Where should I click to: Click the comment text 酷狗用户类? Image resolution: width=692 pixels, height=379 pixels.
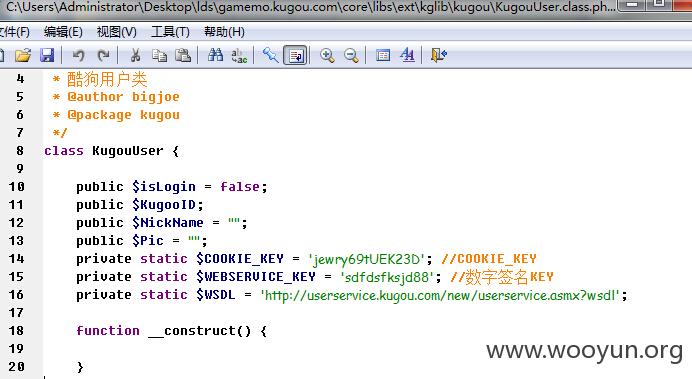[x=107, y=79]
